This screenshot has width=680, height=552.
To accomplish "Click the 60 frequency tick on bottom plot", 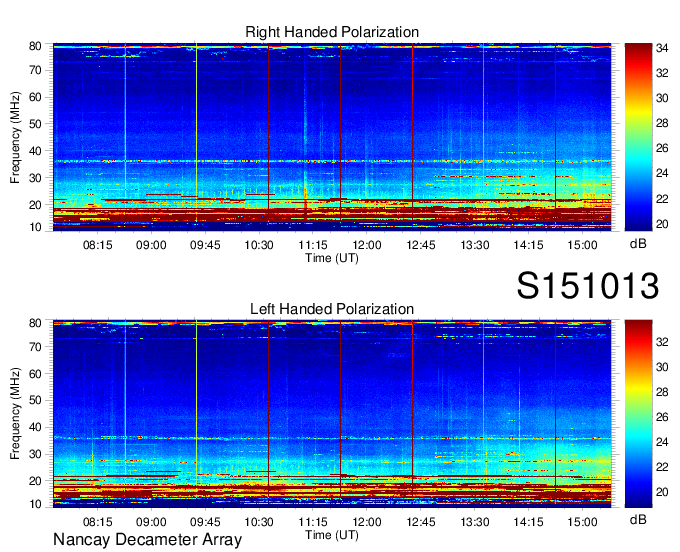I will tap(35, 373).
